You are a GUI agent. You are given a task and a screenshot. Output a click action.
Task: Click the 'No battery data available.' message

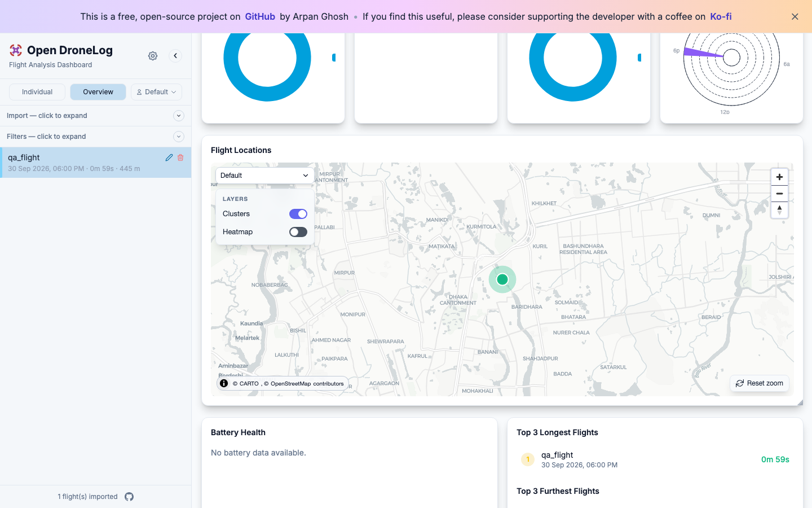coord(258,453)
